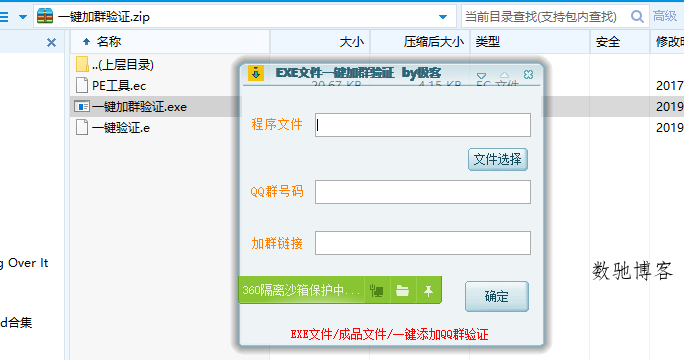This screenshot has height=360, width=684.
Task: Click the dialog's down-triangle menu icon
Action: [x=481, y=75]
